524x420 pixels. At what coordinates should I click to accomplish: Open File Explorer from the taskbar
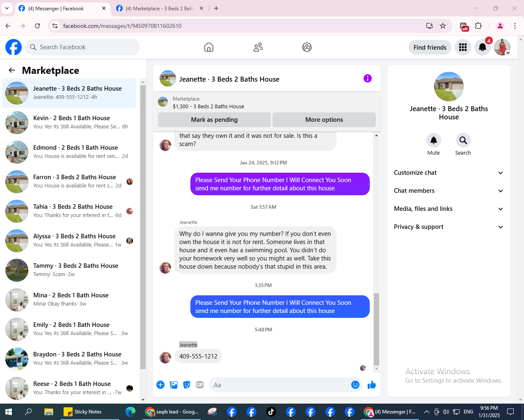click(49, 412)
